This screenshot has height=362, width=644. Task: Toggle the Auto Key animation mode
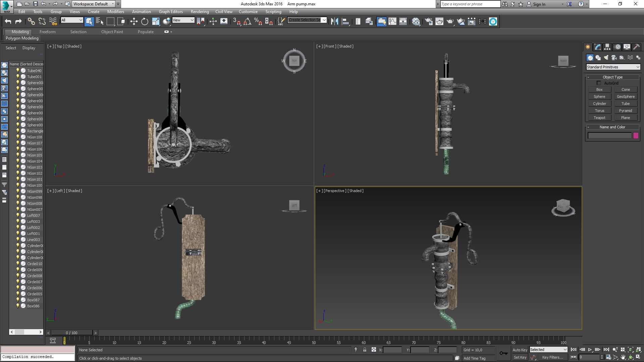[520, 350]
